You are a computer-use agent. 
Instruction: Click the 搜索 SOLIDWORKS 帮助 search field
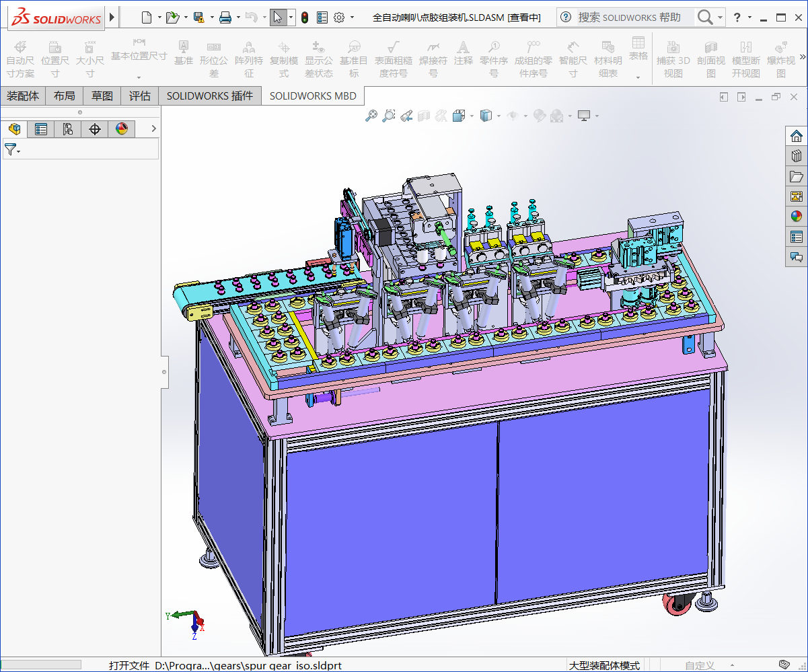[x=629, y=17]
